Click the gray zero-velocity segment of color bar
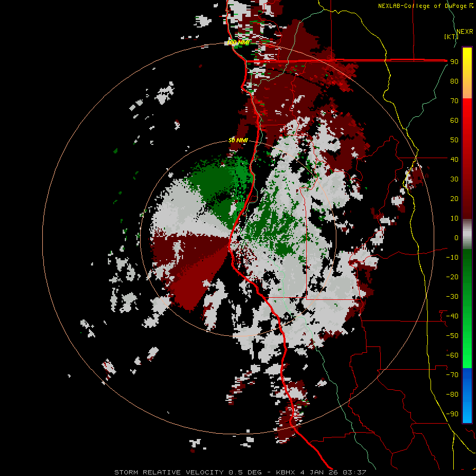Viewport: 476px width, 476px height. click(x=467, y=234)
